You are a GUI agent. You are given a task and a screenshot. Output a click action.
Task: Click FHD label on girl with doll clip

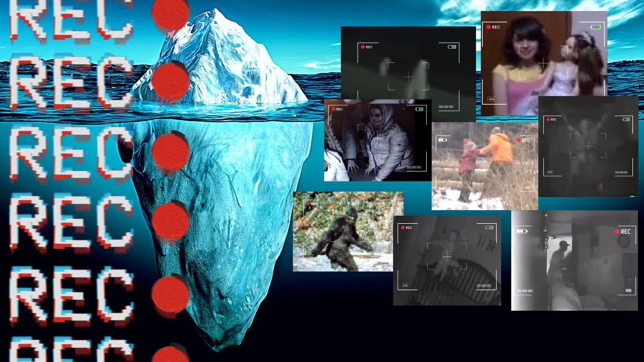coord(492,100)
